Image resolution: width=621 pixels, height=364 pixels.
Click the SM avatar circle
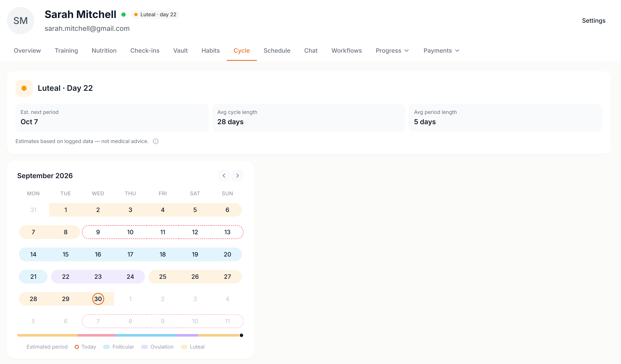[x=20, y=21]
